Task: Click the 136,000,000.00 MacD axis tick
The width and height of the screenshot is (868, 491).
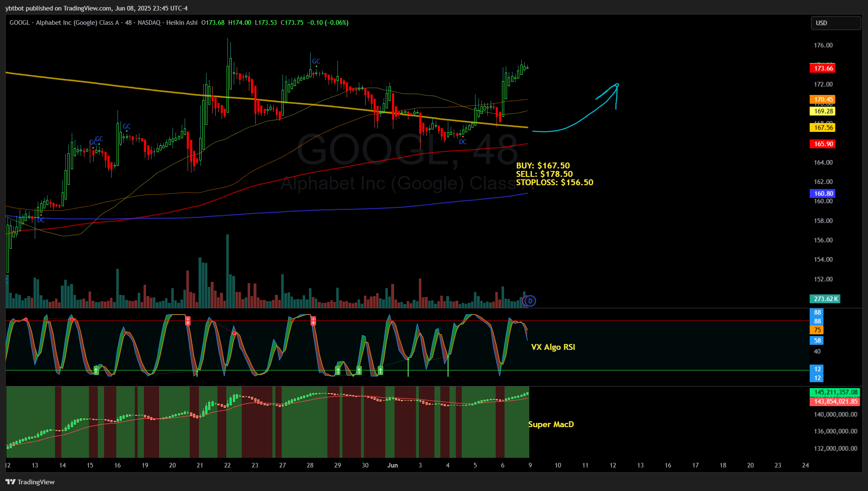Action: [x=835, y=431]
